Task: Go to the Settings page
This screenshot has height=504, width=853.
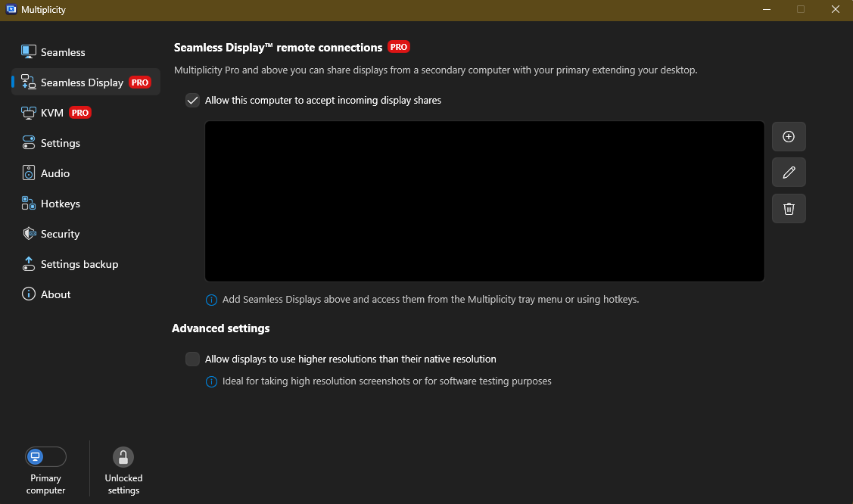Action: coord(60,143)
